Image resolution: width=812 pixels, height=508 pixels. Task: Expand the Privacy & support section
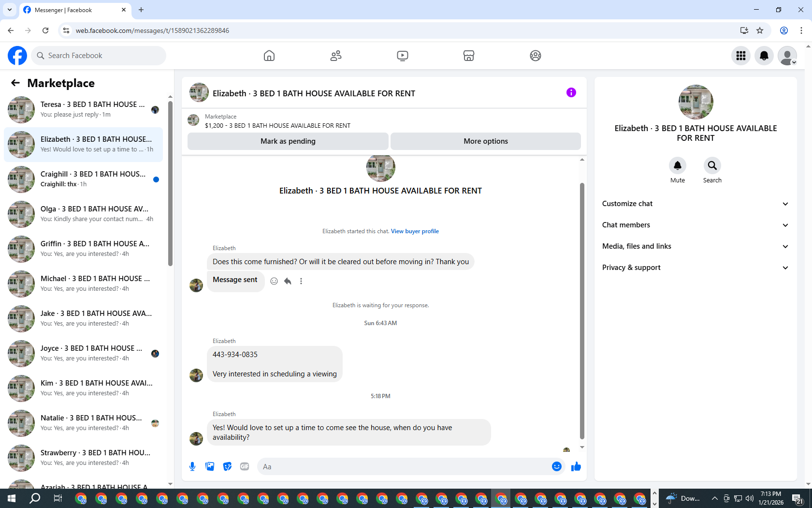696,268
